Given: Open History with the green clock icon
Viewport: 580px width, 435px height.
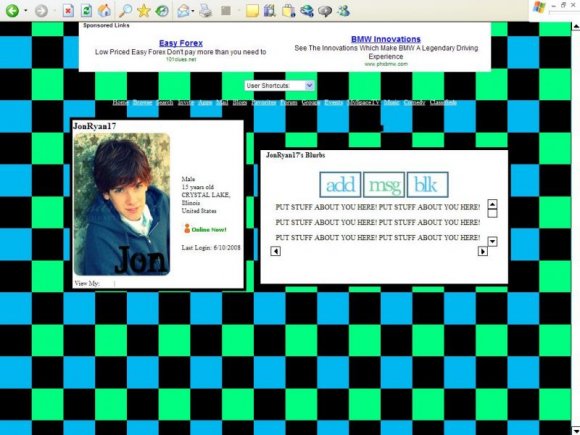Looking at the screenshot, I should [x=162, y=11].
